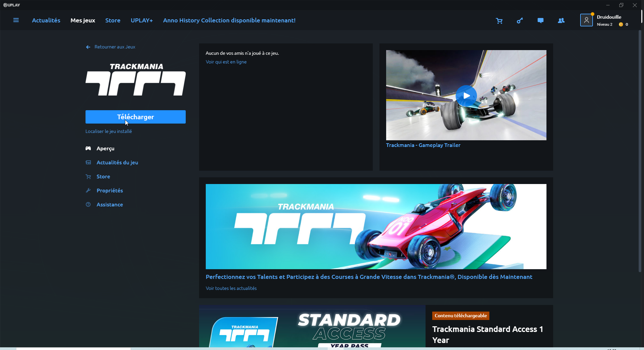The width and height of the screenshot is (644, 350).
Task: Open Localiser le jeu installé link
Action: [109, 131]
